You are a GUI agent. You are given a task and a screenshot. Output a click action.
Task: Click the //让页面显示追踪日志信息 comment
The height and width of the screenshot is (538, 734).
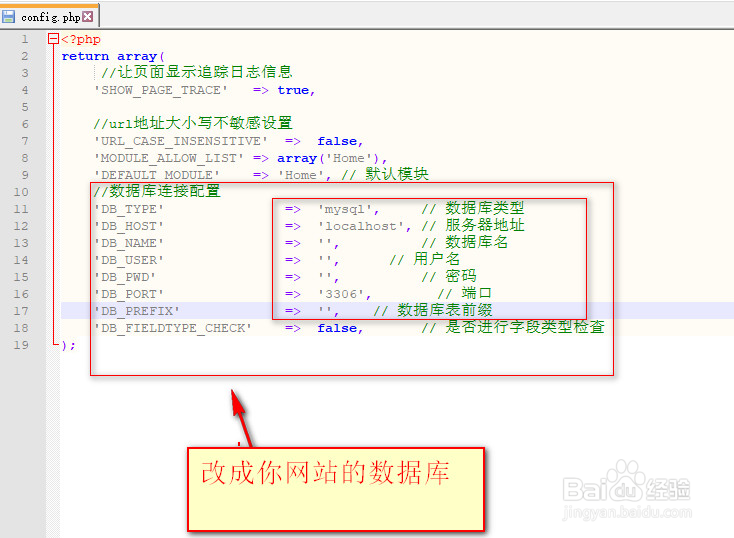[197, 72]
